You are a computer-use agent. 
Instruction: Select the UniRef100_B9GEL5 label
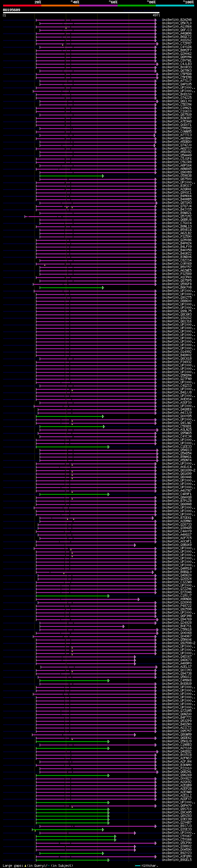pos(176,860)
